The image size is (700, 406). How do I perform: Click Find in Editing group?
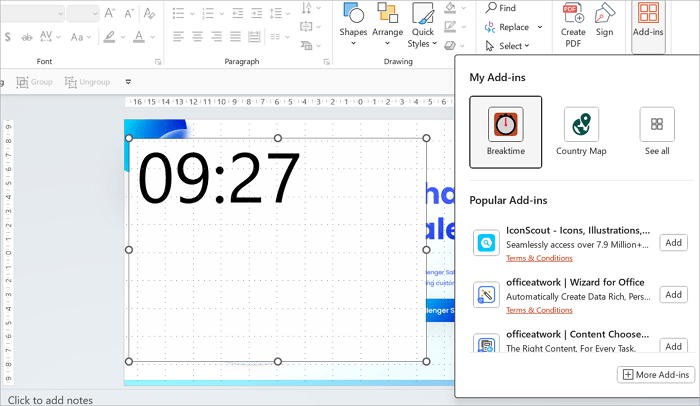click(501, 8)
